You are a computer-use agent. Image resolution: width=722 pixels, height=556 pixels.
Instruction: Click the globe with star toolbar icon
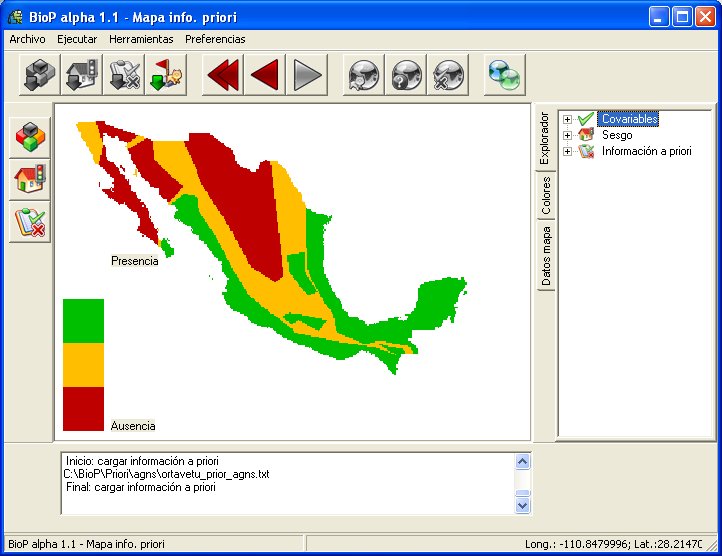pos(364,75)
